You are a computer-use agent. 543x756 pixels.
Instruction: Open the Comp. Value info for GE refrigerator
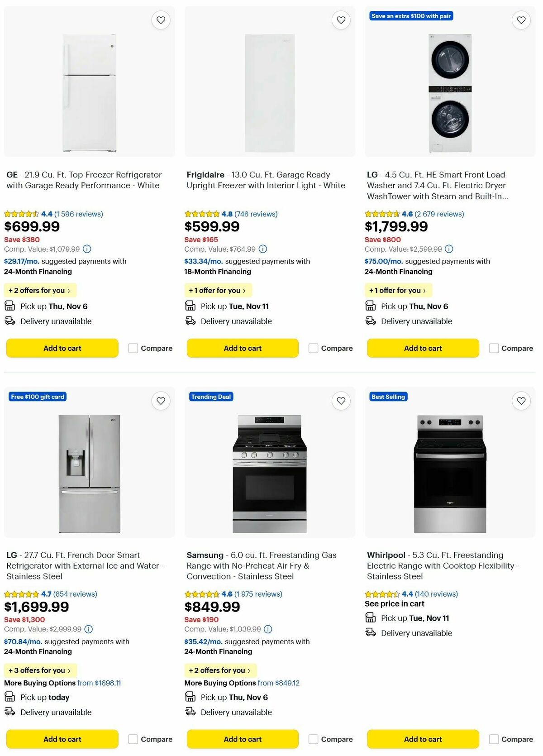[86, 249]
